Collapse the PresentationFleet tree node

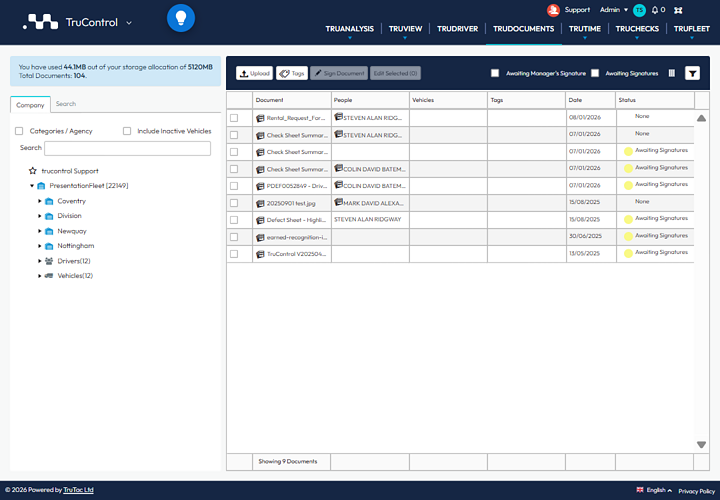click(x=32, y=186)
